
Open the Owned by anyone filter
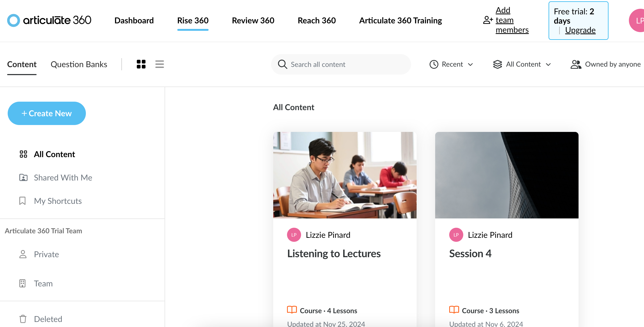click(606, 64)
